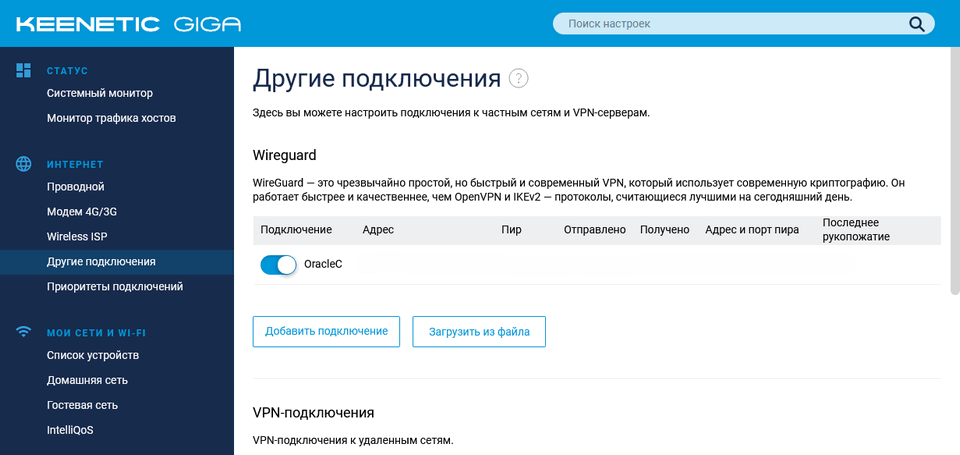Click the ИНТЕРНЕТ section heading
The height and width of the screenshot is (455, 960).
click(x=75, y=165)
